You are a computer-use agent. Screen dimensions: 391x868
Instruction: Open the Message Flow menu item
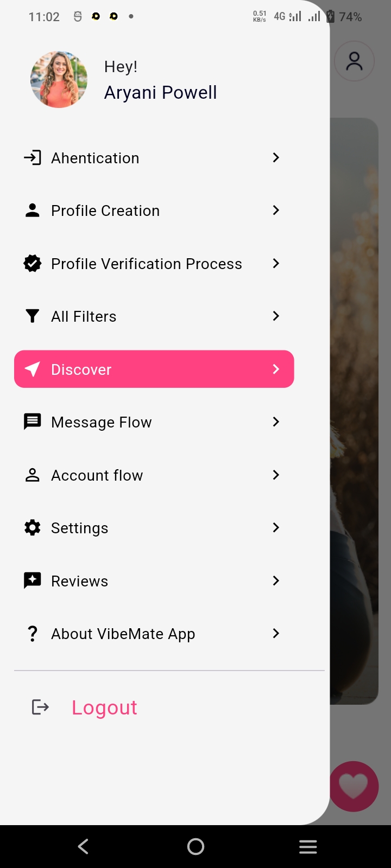click(101, 422)
